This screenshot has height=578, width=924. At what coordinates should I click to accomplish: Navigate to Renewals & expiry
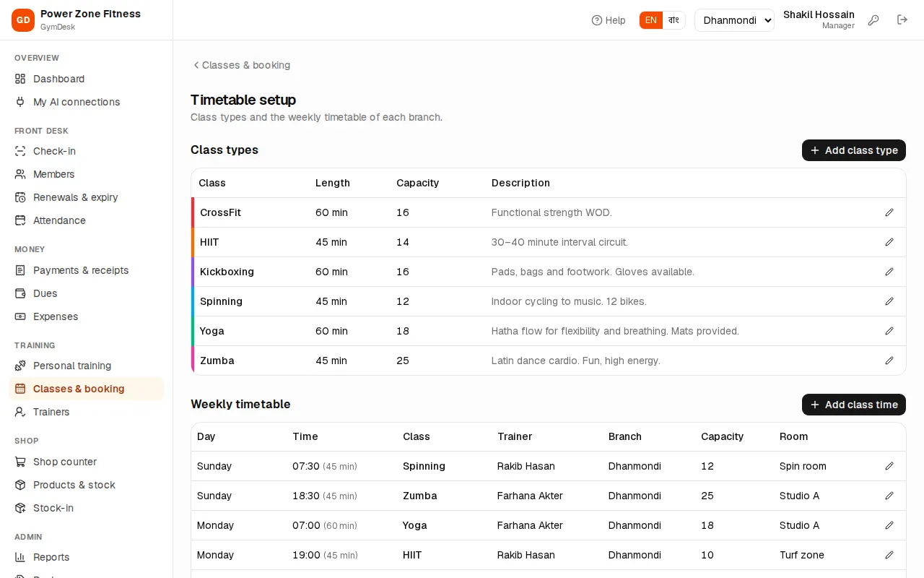click(87, 197)
